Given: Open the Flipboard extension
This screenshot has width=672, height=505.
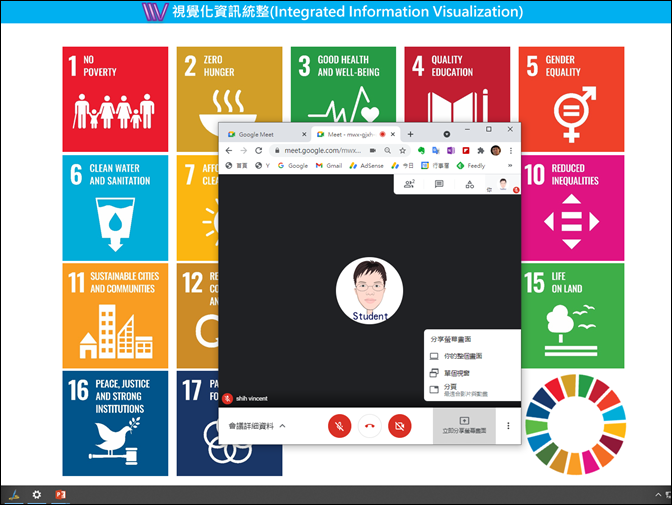Looking at the screenshot, I should [466, 150].
